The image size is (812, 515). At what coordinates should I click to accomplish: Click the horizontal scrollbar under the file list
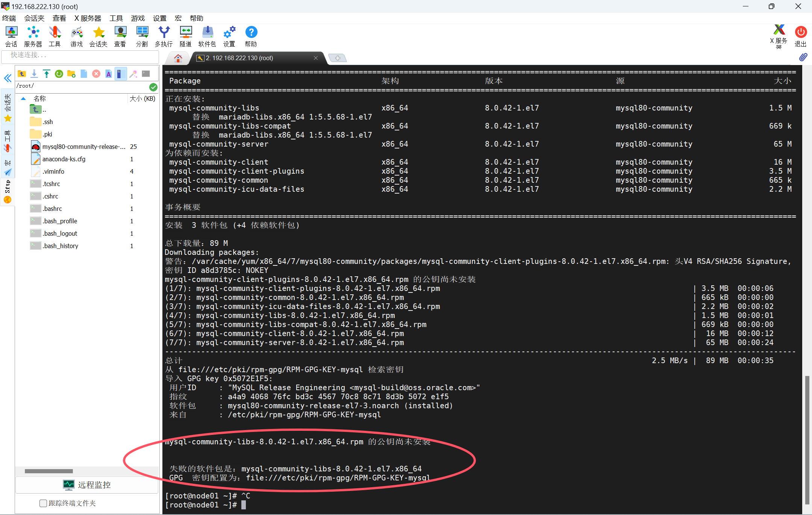click(x=48, y=471)
